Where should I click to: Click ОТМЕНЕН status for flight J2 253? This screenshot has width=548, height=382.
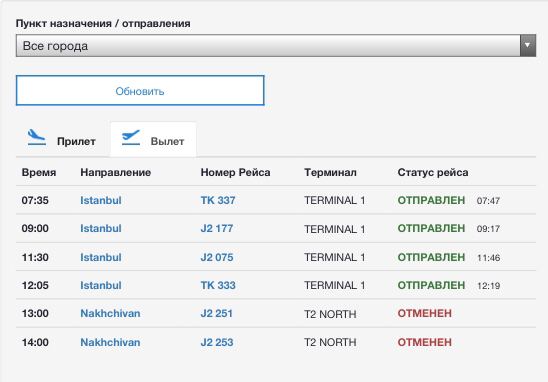[425, 342]
